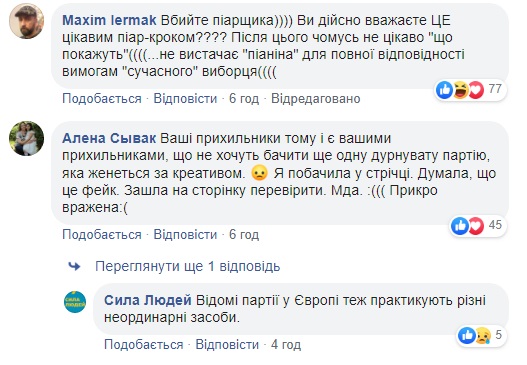
Task: Click the like reaction icon on Алена Сывак's comment
Action: pyautogui.click(x=460, y=226)
